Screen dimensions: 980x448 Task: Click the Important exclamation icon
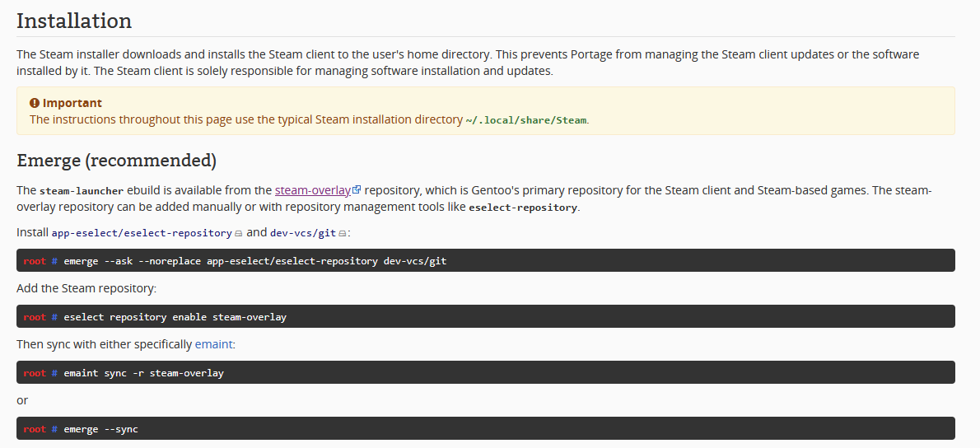(x=35, y=103)
